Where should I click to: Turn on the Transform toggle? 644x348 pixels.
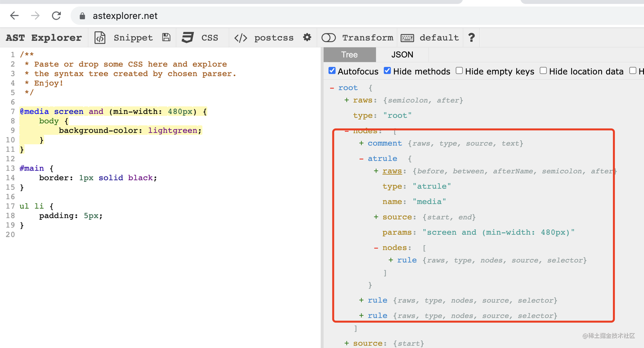[329, 38]
